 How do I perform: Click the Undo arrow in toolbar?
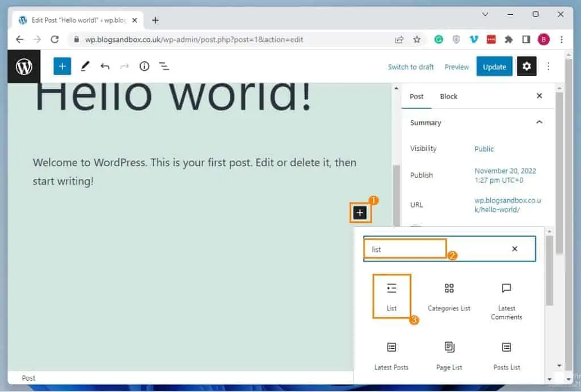pyautogui.click(x=105, y=66)
